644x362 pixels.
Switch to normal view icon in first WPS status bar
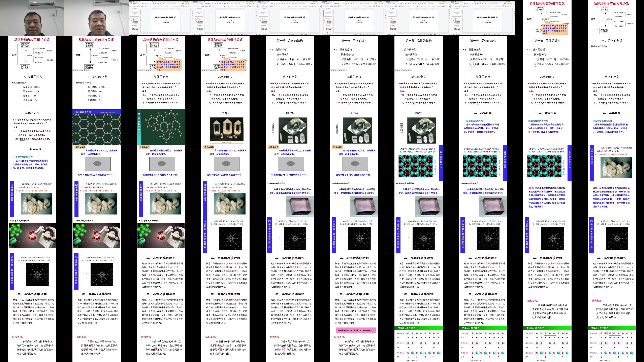172,34
